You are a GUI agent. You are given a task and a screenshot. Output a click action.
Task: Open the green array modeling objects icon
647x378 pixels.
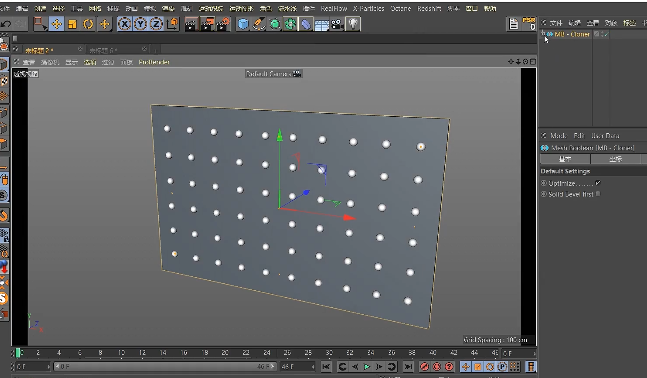click(290, 24)
